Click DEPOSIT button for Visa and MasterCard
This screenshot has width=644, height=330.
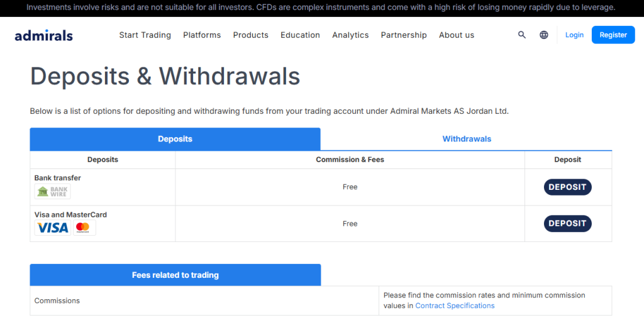568,223
